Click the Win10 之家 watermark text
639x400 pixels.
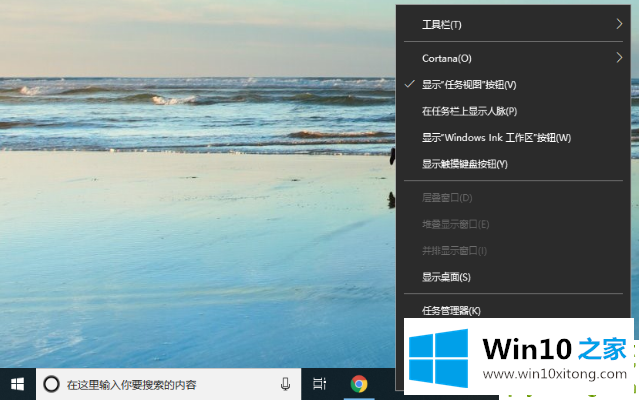[x=555, y=350]
